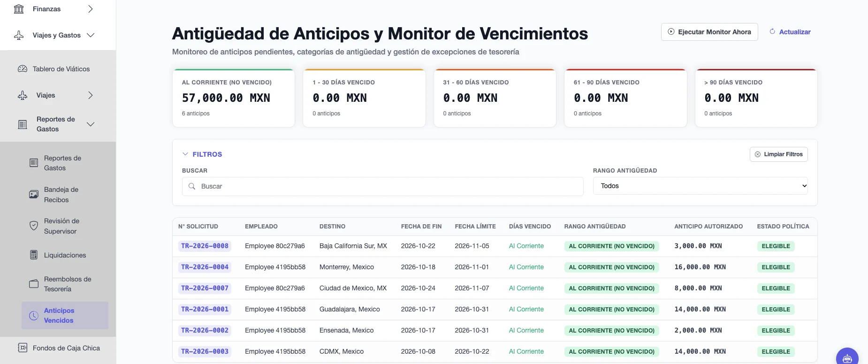This screenshot has height=364, width=868.
Task: Click the Anticipos Vencidos clock icon
Action: coord(34,316)
